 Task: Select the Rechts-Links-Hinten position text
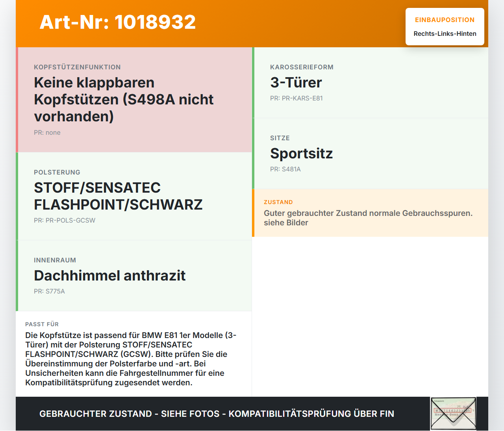[445, 34]
